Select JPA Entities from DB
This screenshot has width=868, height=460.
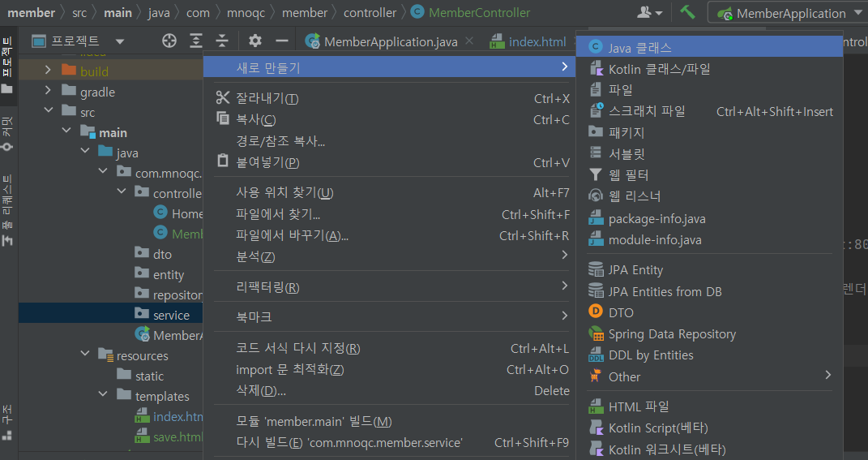(x=710, y=291)
